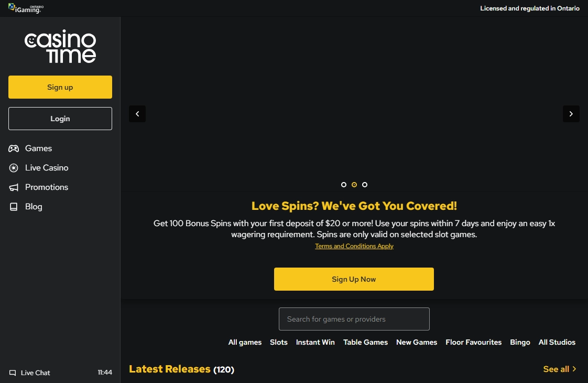
Task: Open the Login button
Action: point(60,119)
